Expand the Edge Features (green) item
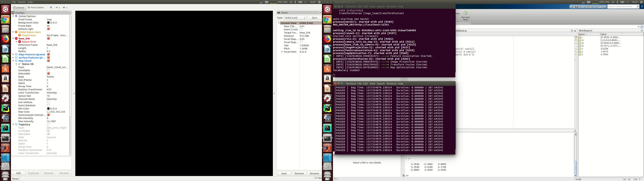This screenshot has height=181, width=644. click(13, 54)
